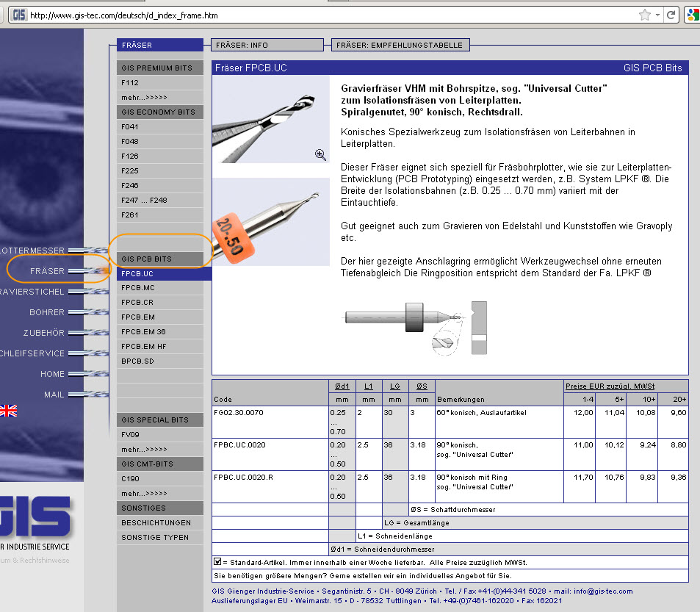Select GRAVIERSTICHEL in the left navigation

pos(32,292)
